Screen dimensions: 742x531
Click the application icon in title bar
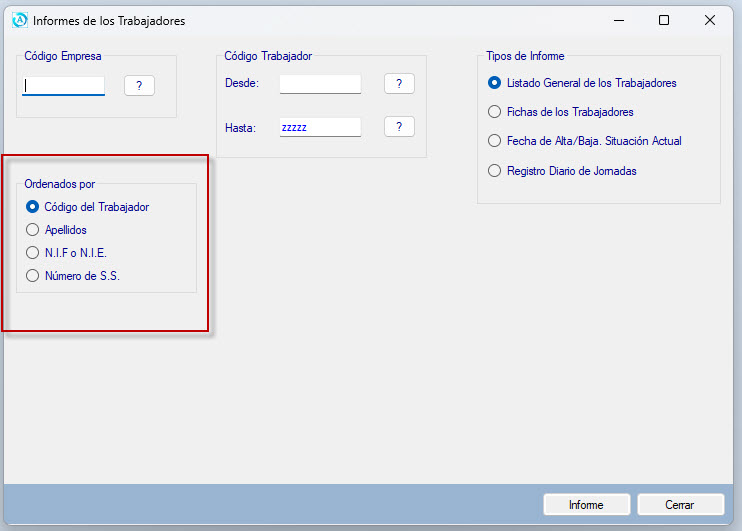click(19, 20)
